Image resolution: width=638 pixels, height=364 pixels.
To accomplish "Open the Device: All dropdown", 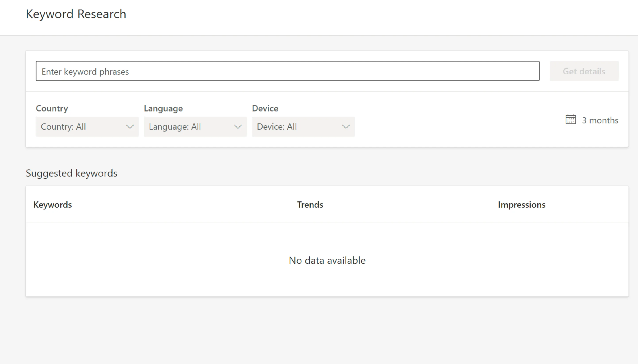I will coord(303,127).
